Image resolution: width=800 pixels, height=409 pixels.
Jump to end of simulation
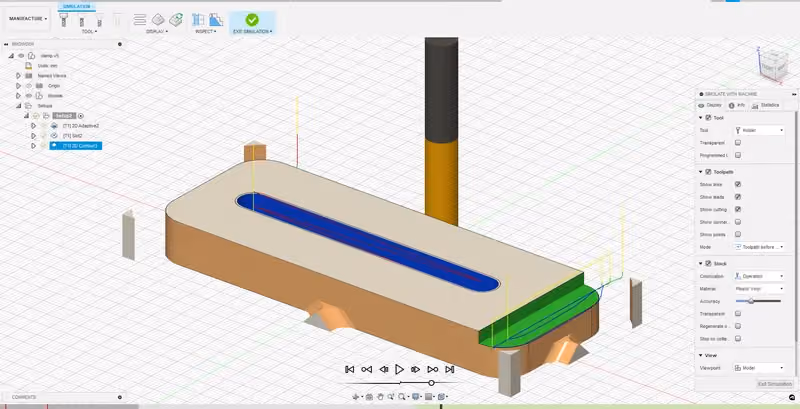tap(449, 369)
